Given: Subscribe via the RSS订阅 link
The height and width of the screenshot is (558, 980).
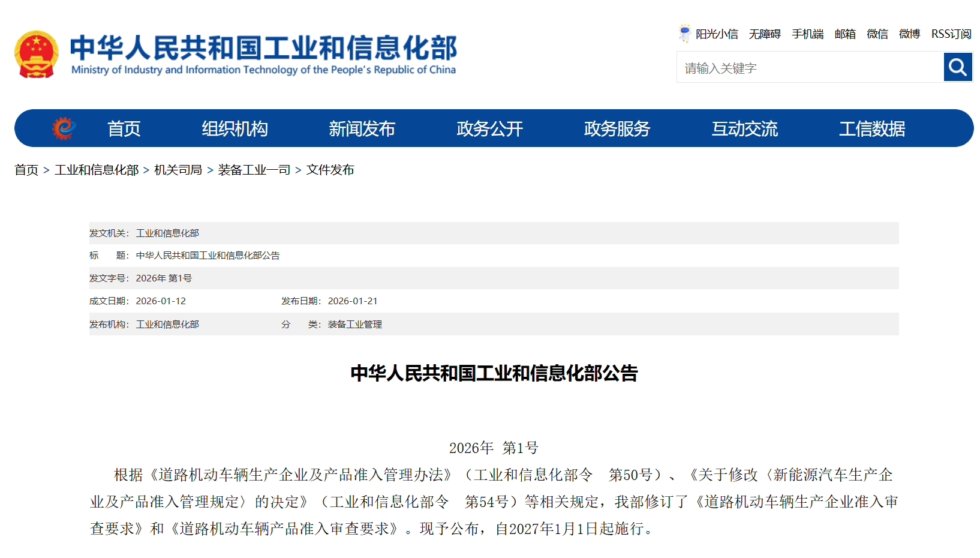Looking at the screenshot, I should point(951,34).
